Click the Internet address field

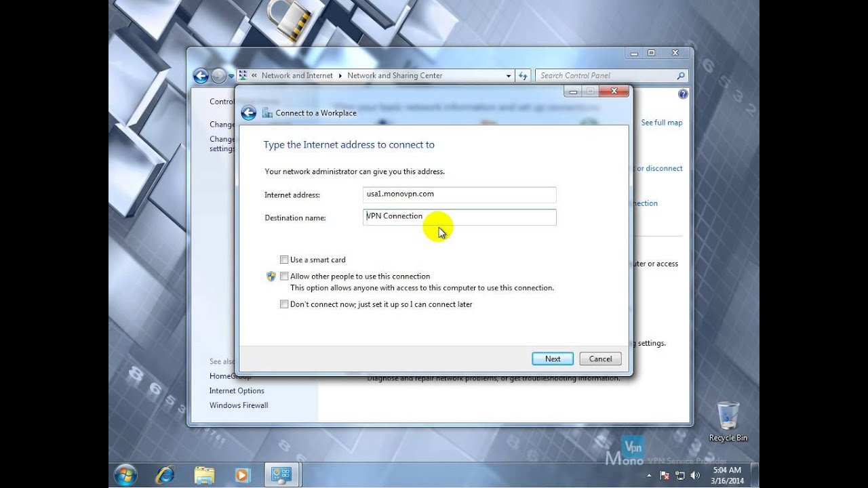click(460, 195)
